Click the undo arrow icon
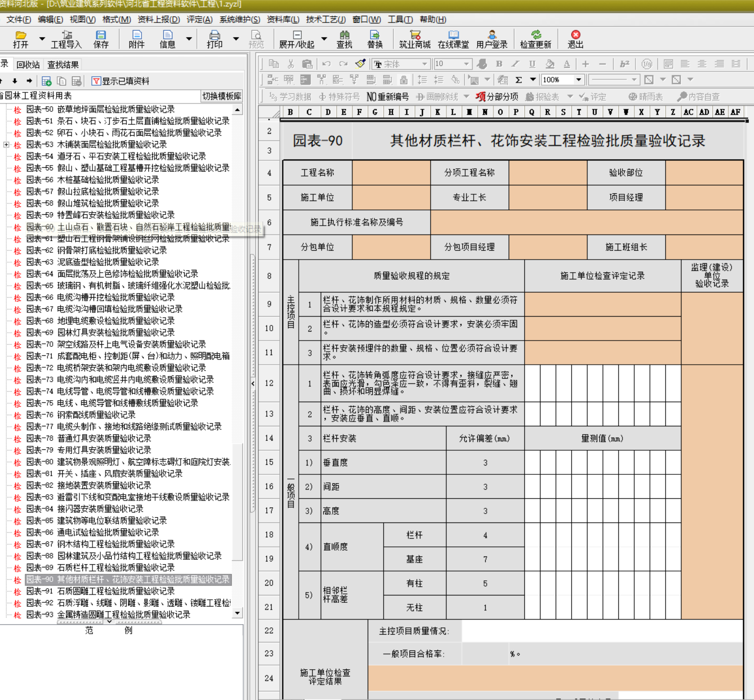The image size is (754, 700). coord(326,64)
